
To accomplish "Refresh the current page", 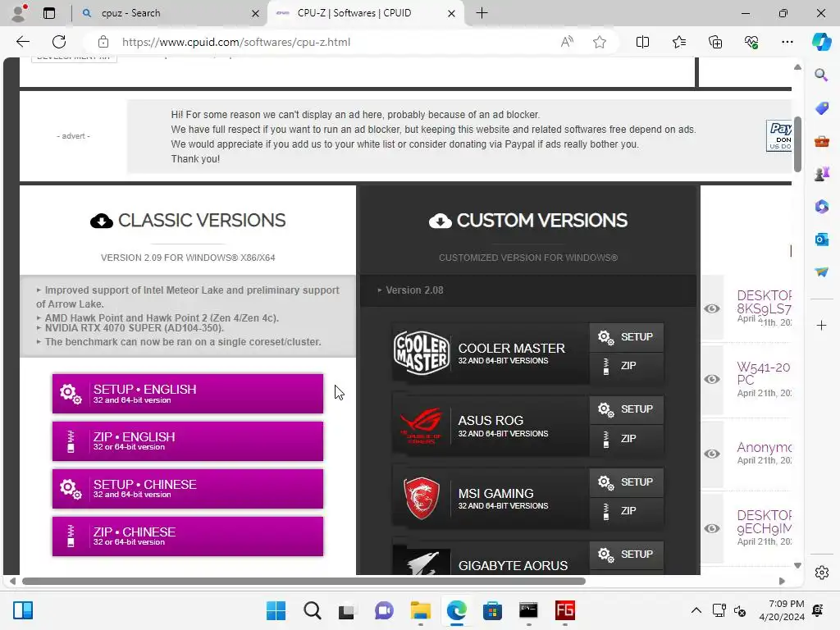I will click(59, 42).
